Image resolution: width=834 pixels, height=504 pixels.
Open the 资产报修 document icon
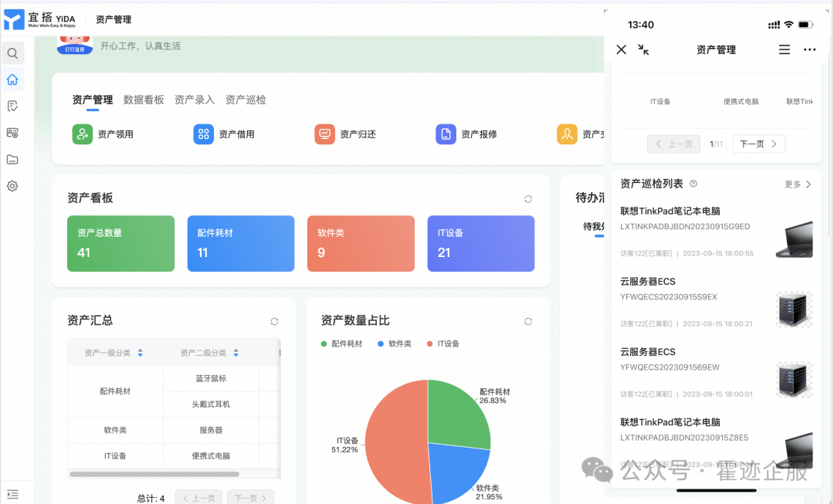pos(446,134)
